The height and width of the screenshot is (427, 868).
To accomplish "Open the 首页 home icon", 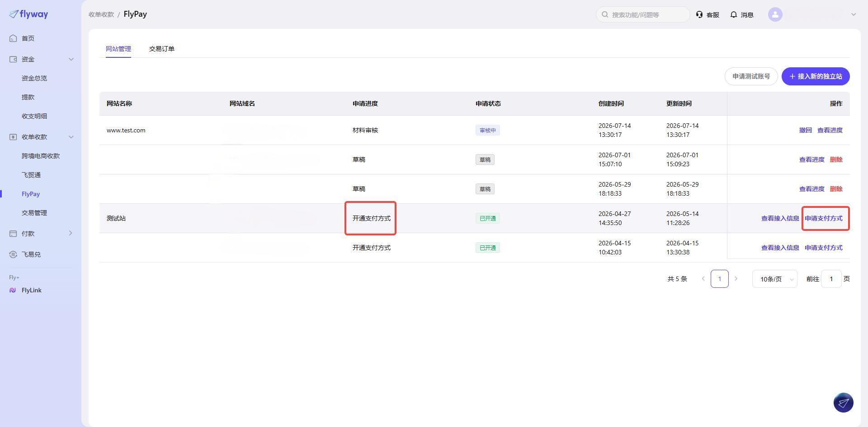I will pyautogui.click(x=13, y=38).
